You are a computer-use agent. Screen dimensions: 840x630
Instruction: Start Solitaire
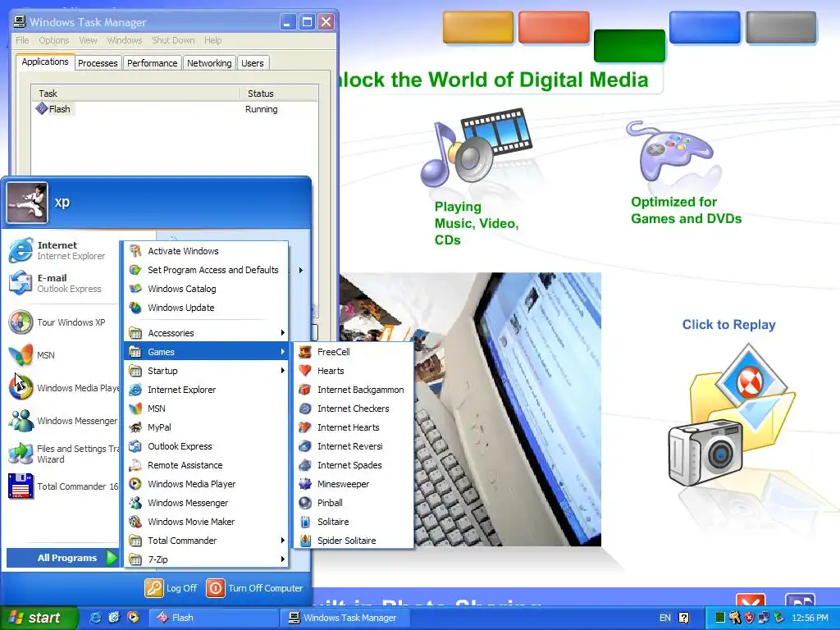coord(354,521)
